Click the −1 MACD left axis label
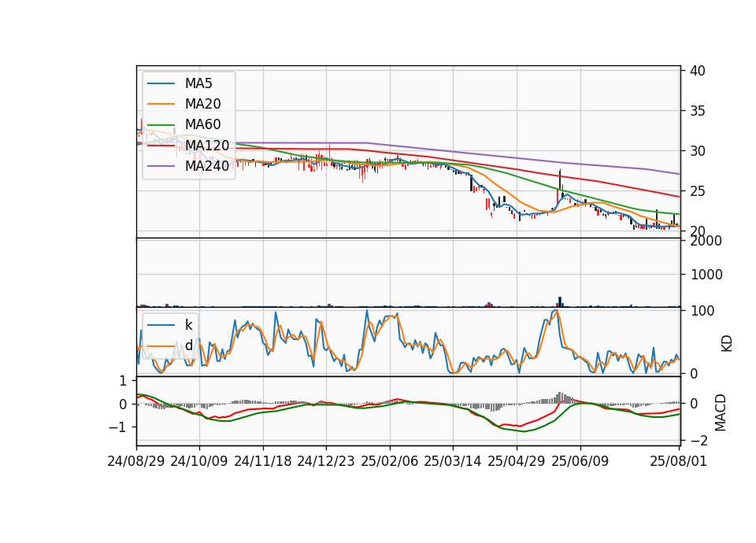 pyautogui.click(x=117, y=427)
